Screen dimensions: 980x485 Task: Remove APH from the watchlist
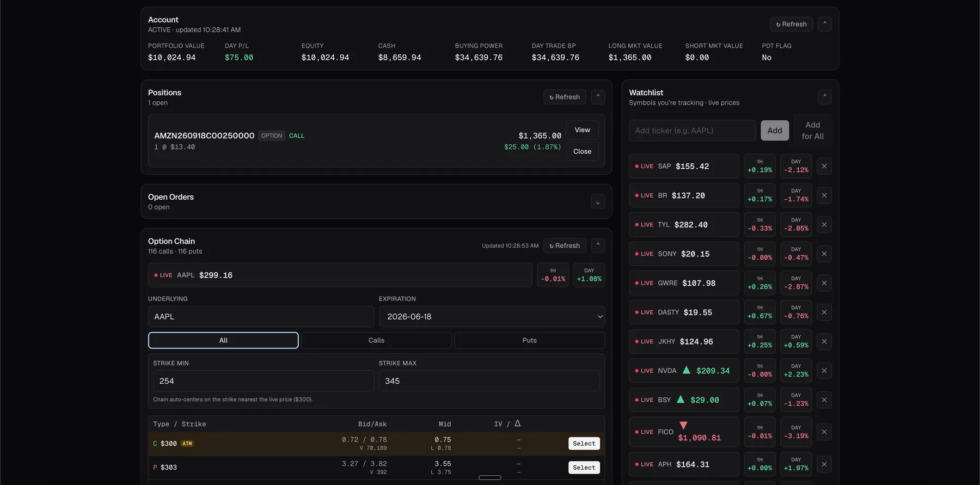click(x=824, y=464)
